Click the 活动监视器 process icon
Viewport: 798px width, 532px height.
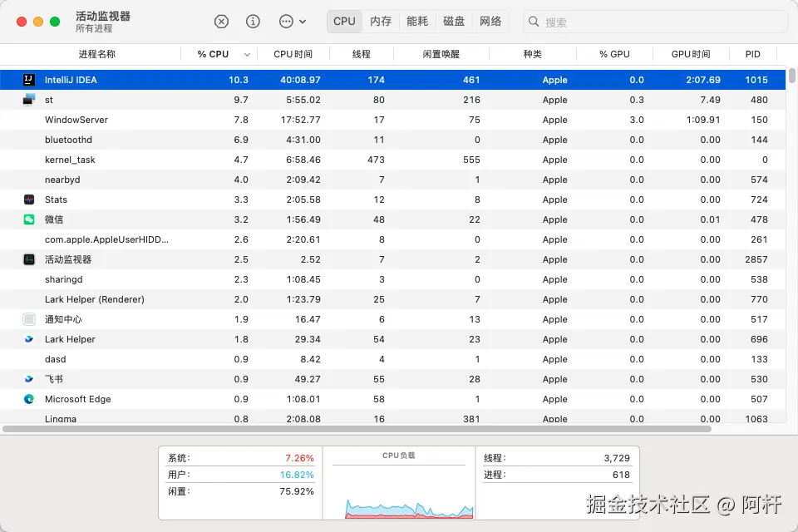click(29, 259)
